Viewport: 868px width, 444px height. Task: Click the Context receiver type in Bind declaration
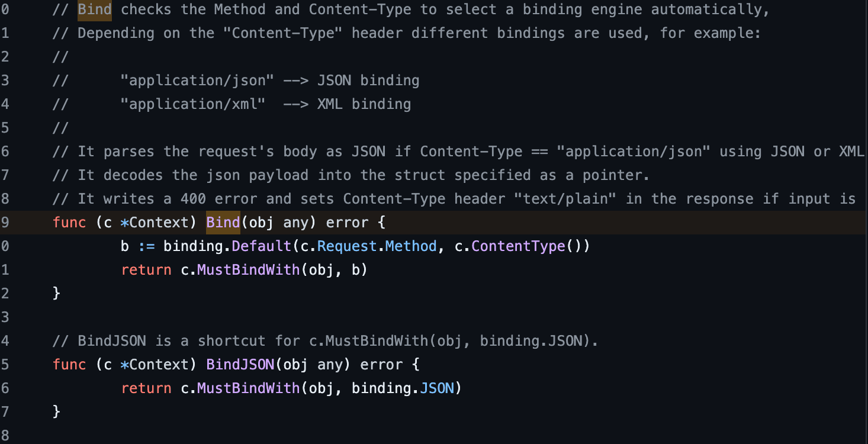[163, 223]
